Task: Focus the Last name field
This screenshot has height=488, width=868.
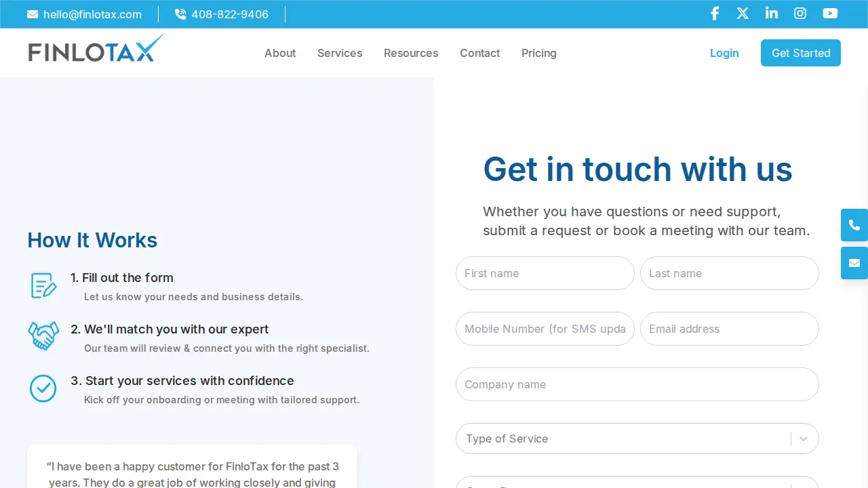Action: [x=730, y=273]
